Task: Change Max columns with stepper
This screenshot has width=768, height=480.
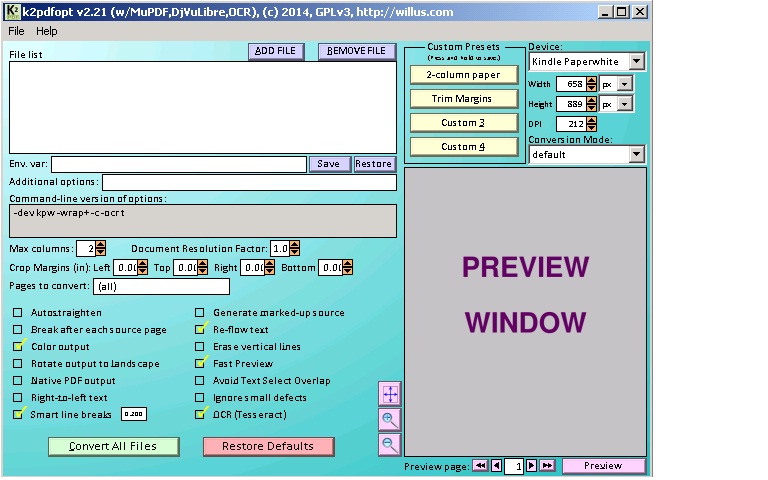Action: tap(100, 248)
